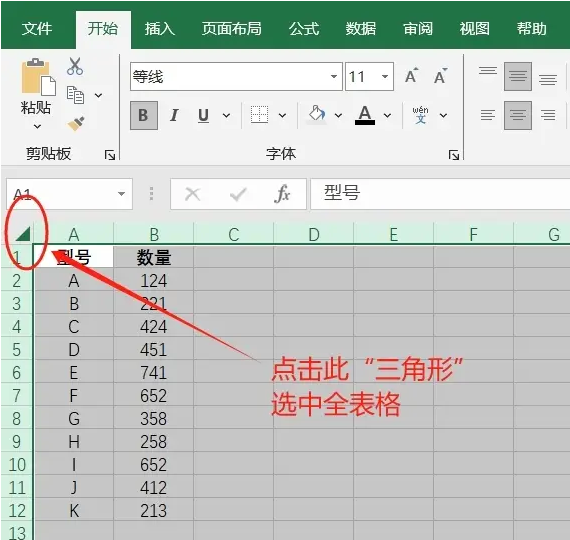Click cell containing 124
Viewport: 570px width, 540px height.
pyautogui.click(x=154, y=280)
